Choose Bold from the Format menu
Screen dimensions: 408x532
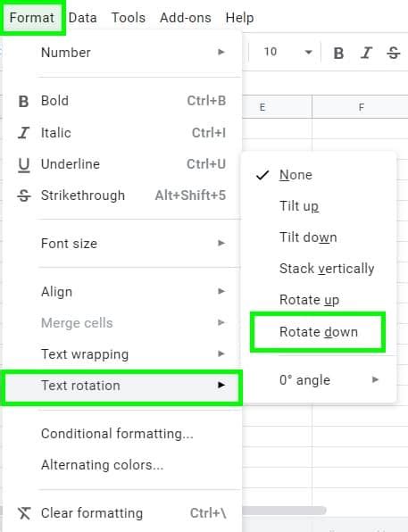click(122, 101)
